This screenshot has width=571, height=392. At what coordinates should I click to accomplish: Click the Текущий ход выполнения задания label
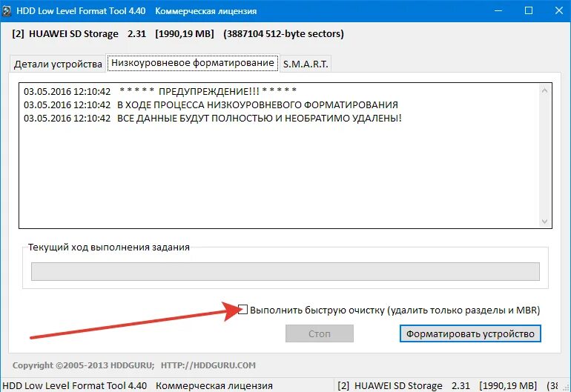pyautogui.click(x=109, y=248)
